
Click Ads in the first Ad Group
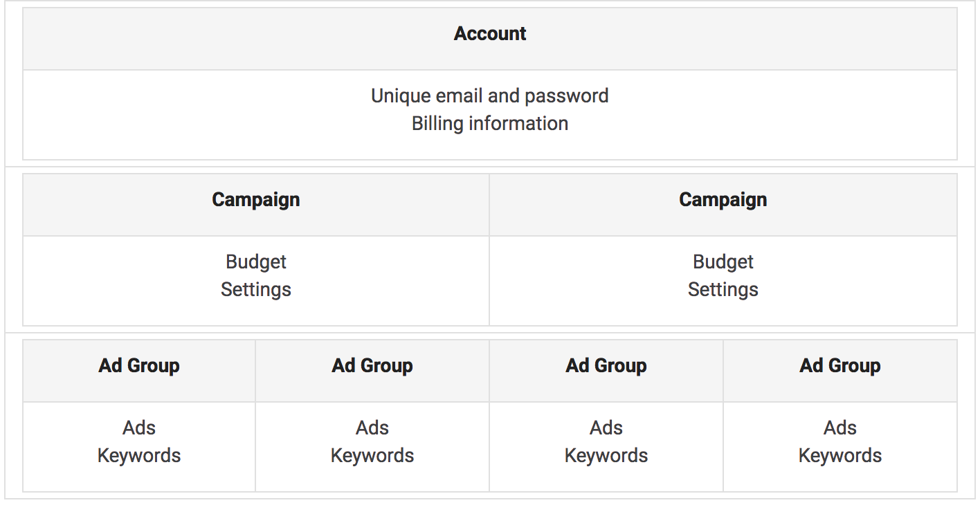click(139, 428)
